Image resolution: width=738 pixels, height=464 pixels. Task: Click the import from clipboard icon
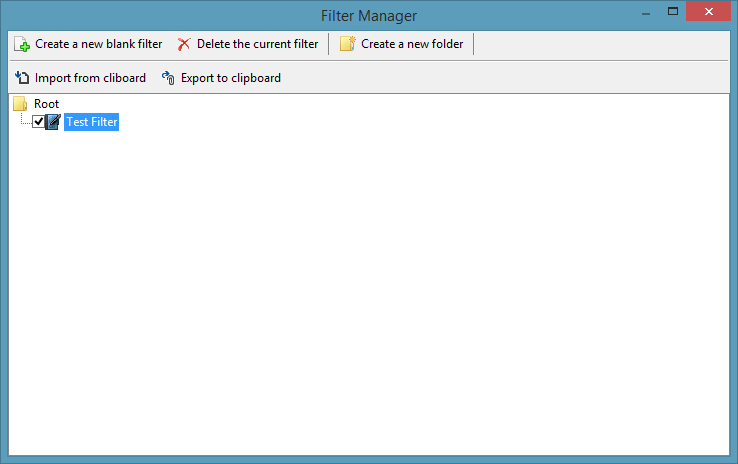click(22, 78)
